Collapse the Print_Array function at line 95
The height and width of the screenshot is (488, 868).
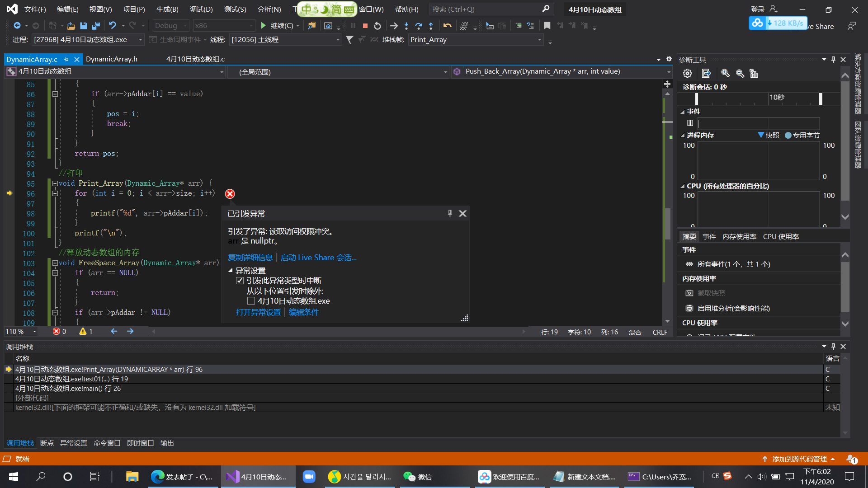pos(55,183)
